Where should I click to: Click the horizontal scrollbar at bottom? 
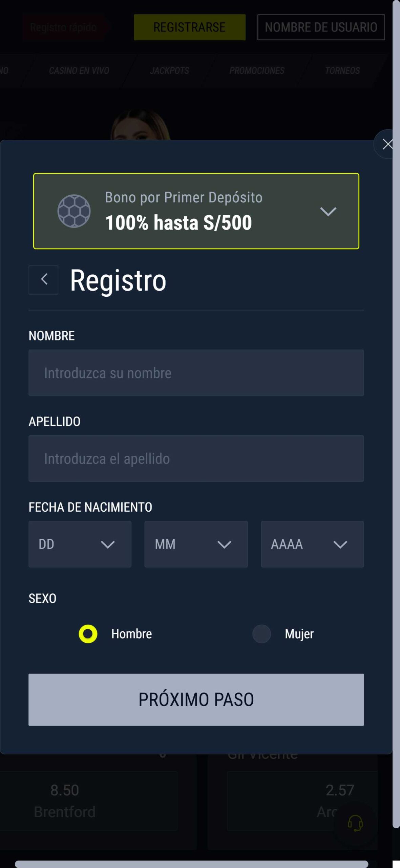coord(191,864)
